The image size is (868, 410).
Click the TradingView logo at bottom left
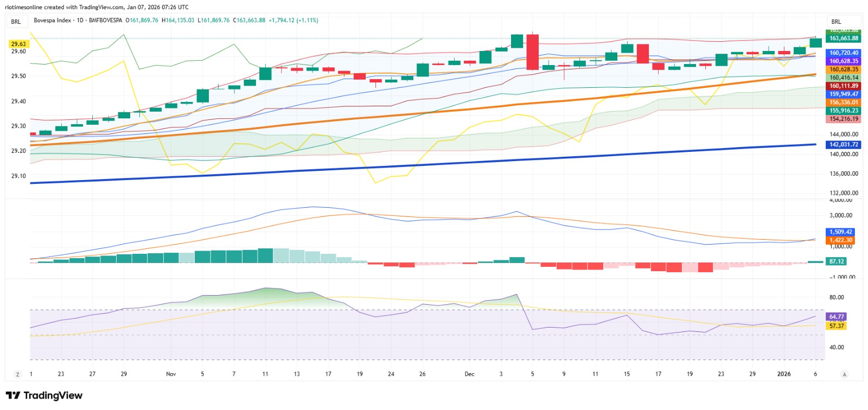[44, 395]
